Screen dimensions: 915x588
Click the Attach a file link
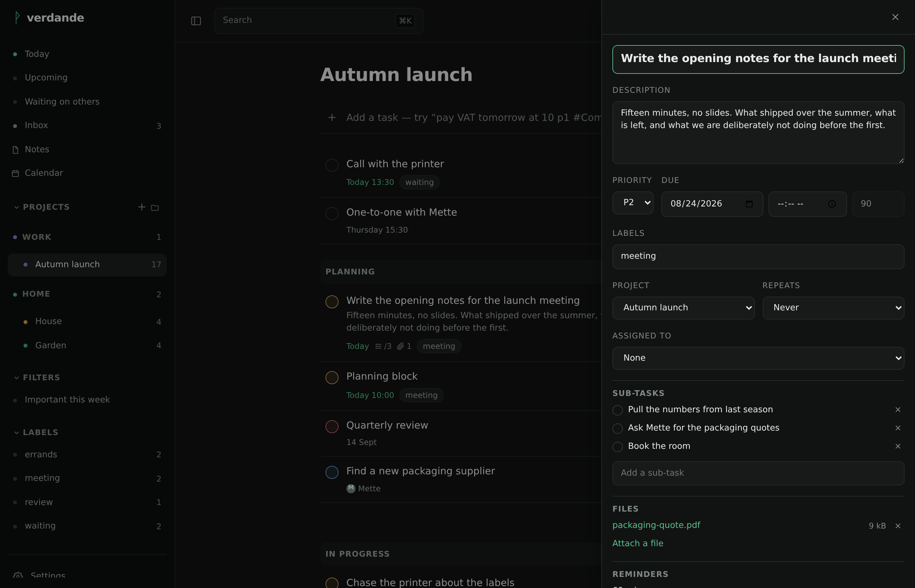click(x=638, y=543)
